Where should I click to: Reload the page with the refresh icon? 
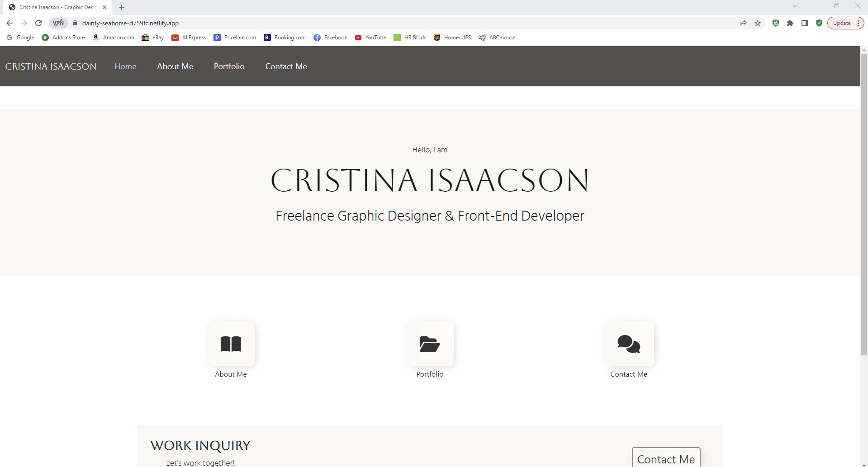tap(38, 23)
